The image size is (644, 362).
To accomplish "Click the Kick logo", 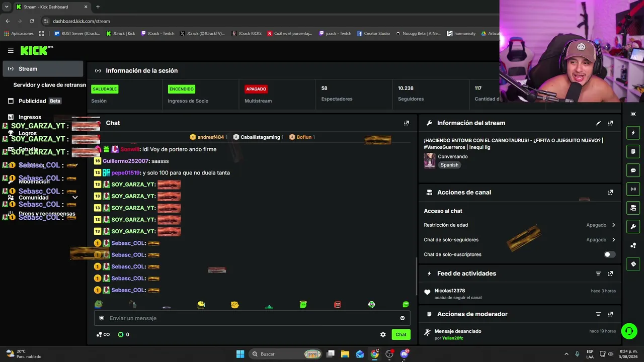I will (x=37, y=50).
